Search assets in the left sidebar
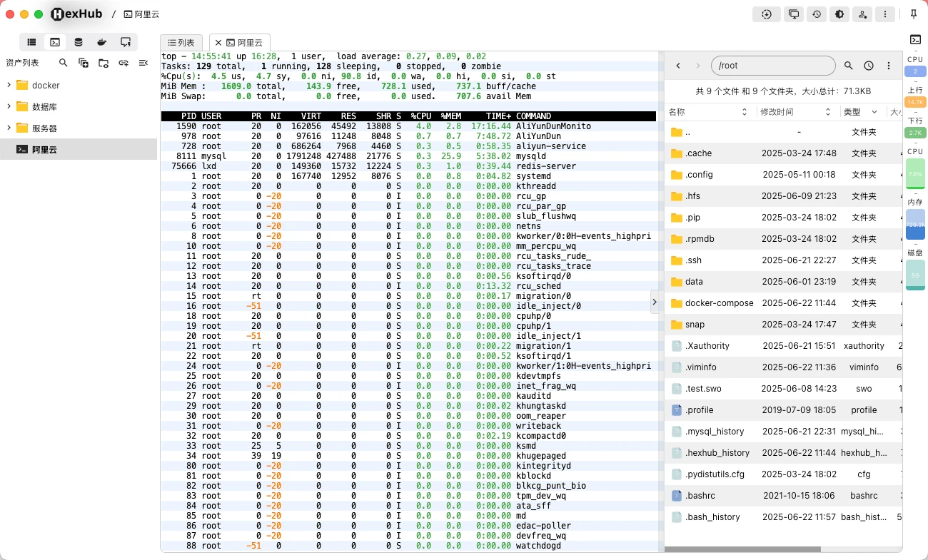The width and height of the screenshot is (928, 560). (x=63, y=63)
